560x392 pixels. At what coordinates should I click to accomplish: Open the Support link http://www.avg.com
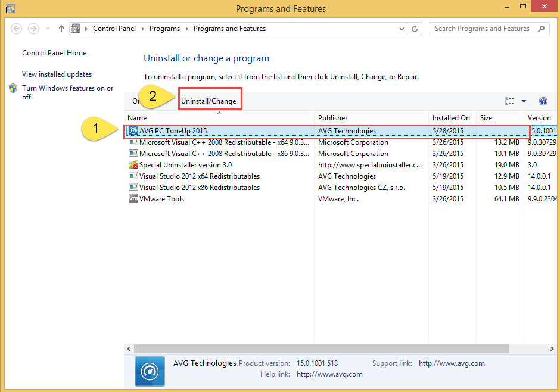[452, 363]
